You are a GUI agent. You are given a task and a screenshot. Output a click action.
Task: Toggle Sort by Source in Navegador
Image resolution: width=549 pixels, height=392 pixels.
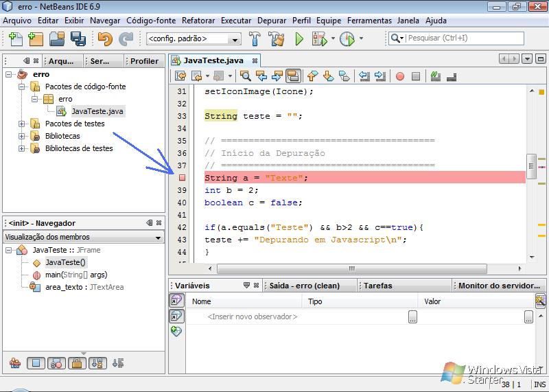coord(118,363)
